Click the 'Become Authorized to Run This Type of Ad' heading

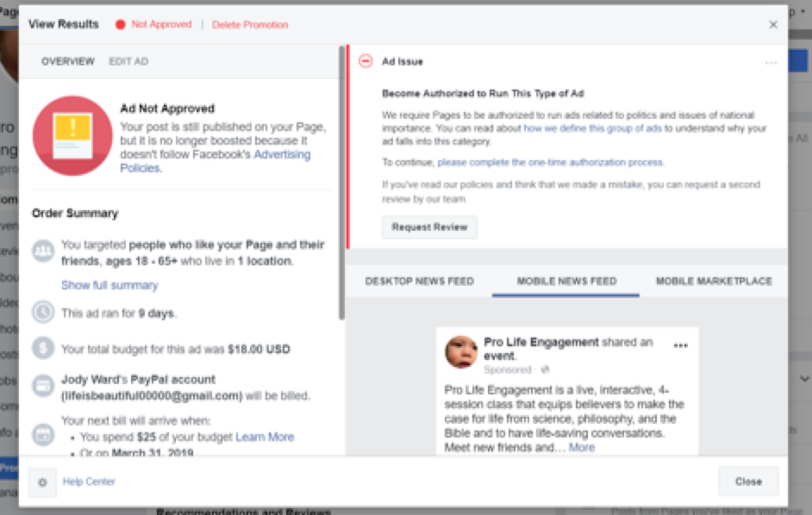483,94
